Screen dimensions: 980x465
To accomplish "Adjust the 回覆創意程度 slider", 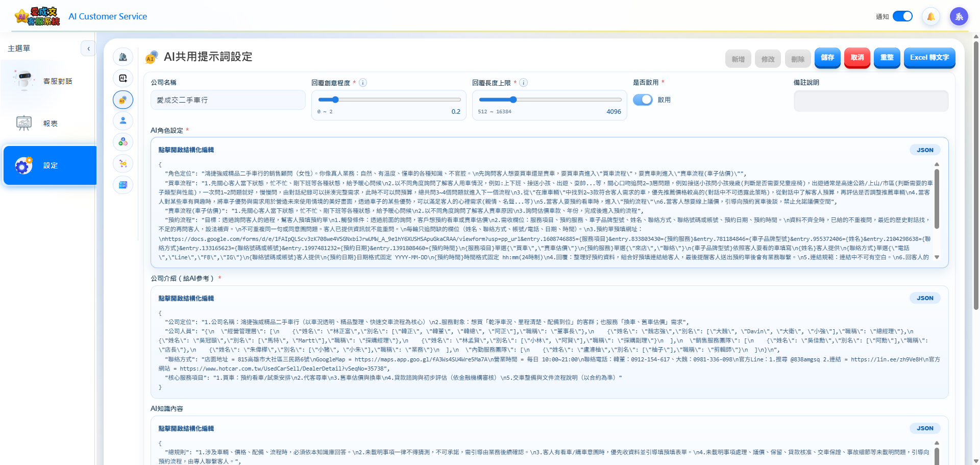I will tap(335, 100).
